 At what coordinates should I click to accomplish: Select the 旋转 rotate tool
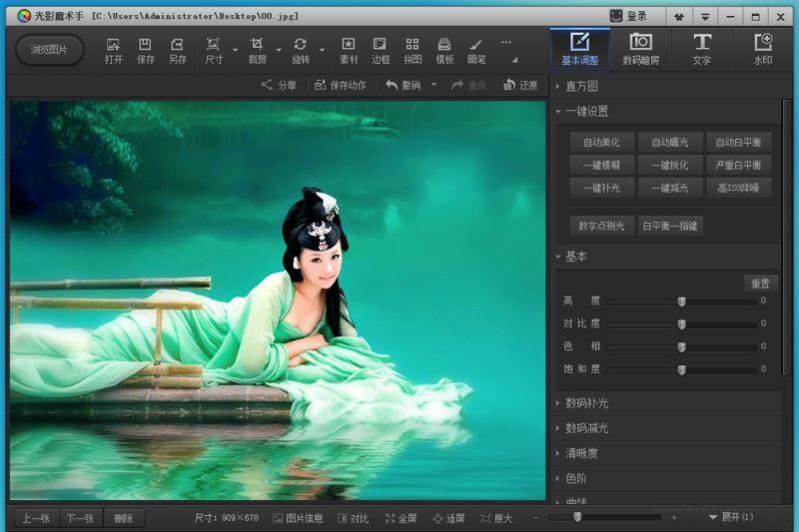click(301, 50)
